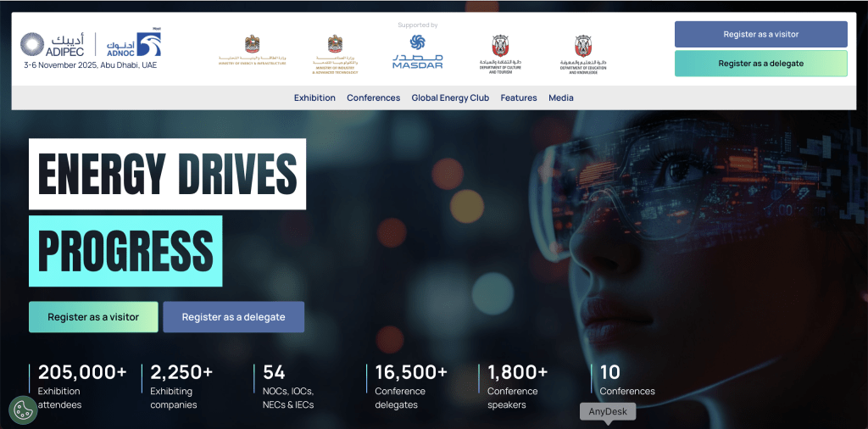Screen dimensions: 868x429
Task: Open the Features menu item
Action: tap(519, 97)
